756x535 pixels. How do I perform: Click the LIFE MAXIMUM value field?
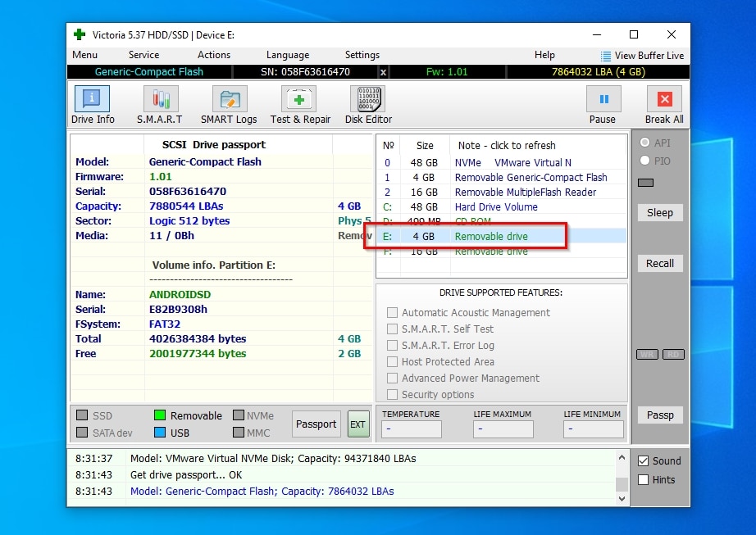[503, 429]
